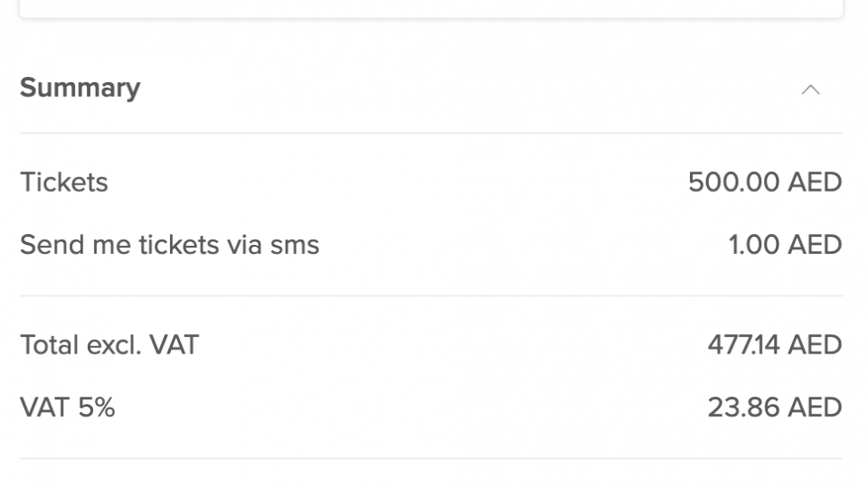Image resolution: width=868 pixels, height=488 pixels.
Task: Click the 477.14 total amount number
Action: click(742, 344)
